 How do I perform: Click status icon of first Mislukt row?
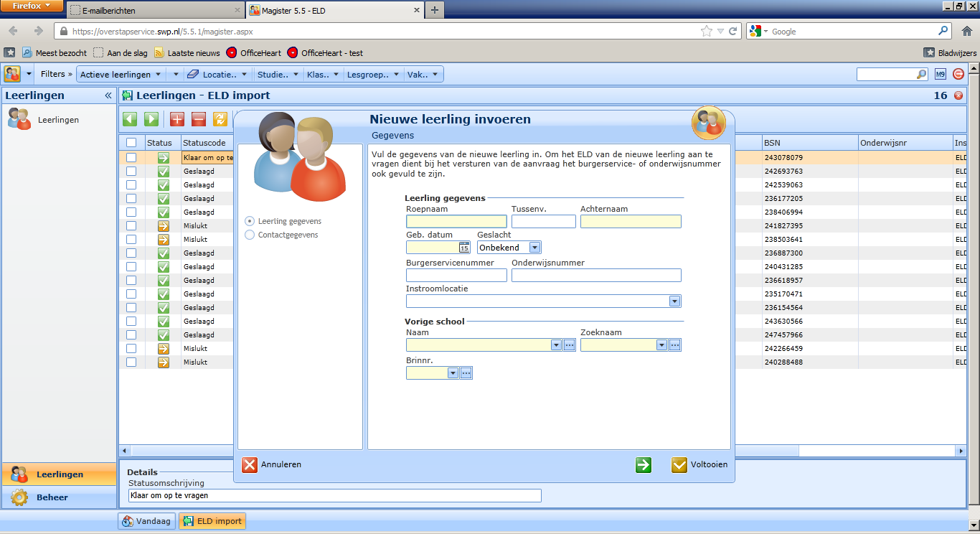click(x=164, y=226)
